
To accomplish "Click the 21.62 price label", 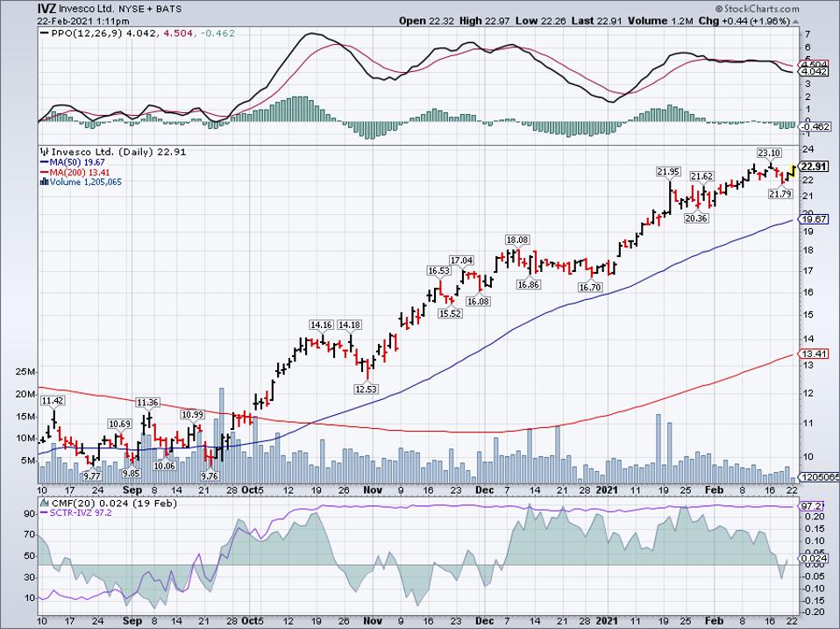I will (x=701, y=176).
